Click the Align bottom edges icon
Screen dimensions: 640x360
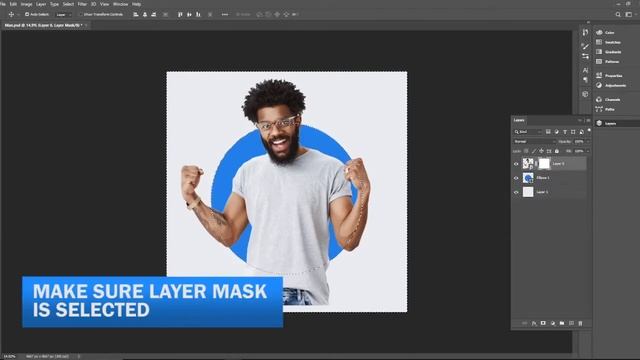198,14
